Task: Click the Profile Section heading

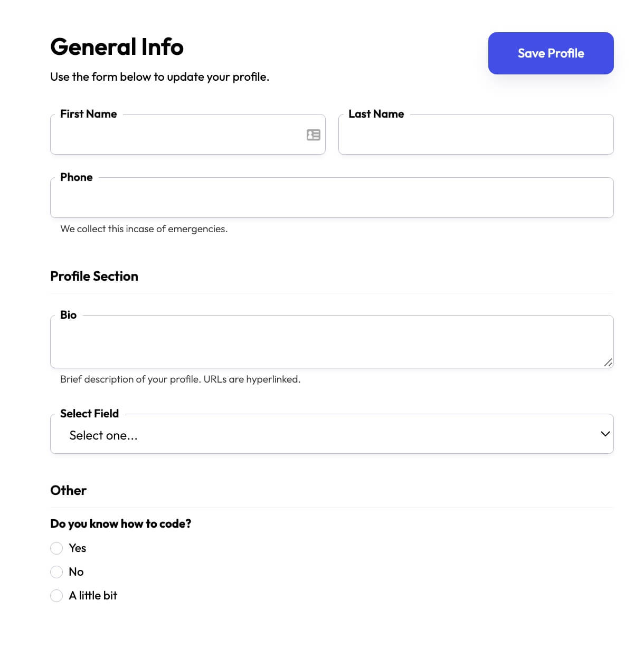Action: click(x=94, y=276)
